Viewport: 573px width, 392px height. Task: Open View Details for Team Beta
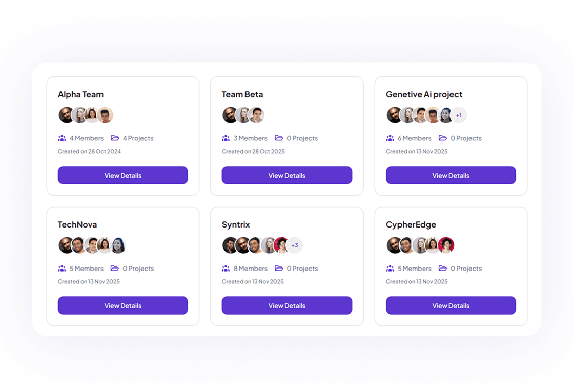pyautogui.click(x=287, y=175)
